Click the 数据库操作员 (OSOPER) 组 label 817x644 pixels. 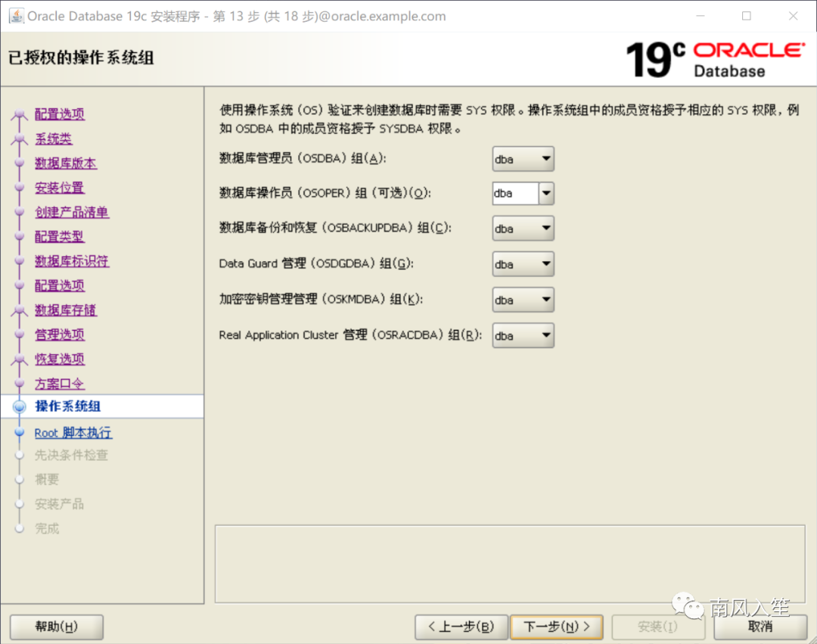[x=325, y=193]
